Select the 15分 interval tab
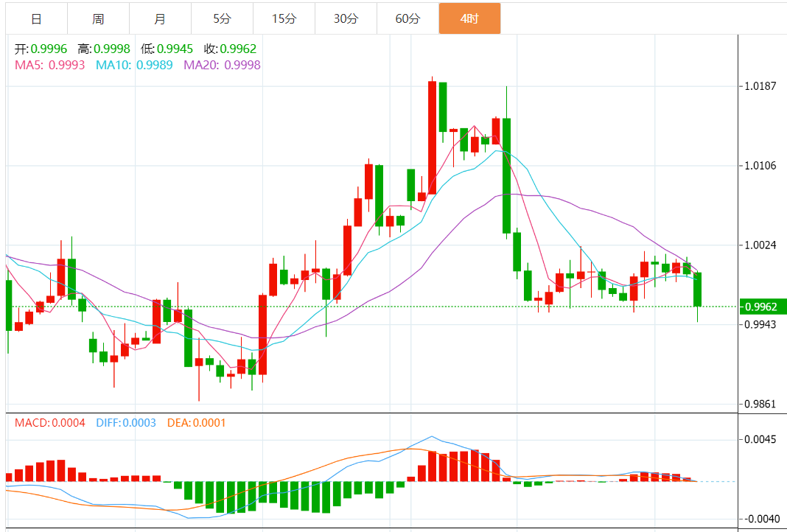 284,18
